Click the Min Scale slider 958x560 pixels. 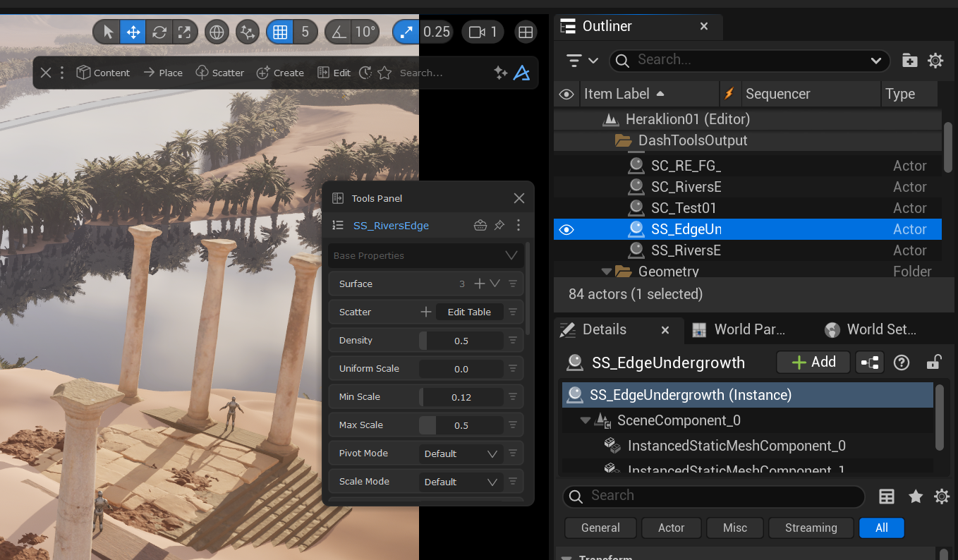pos(461,397)
